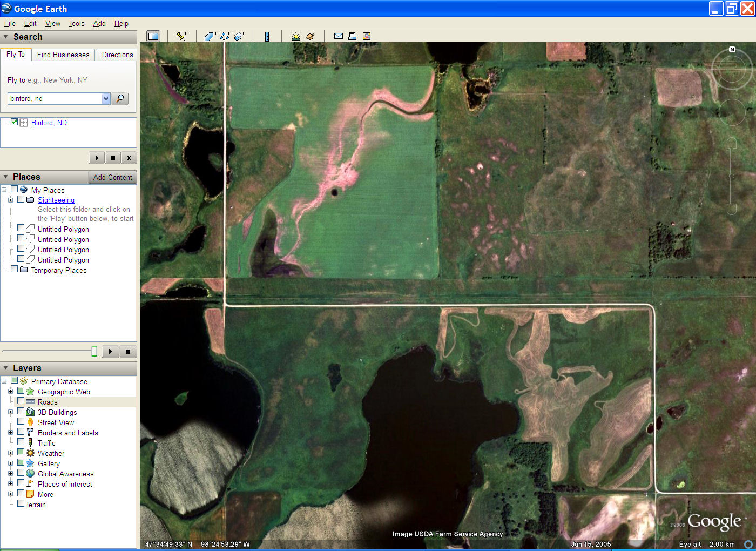The image size is (756, 551).
Task: Open the Tools menu
Action: point(77,23)
